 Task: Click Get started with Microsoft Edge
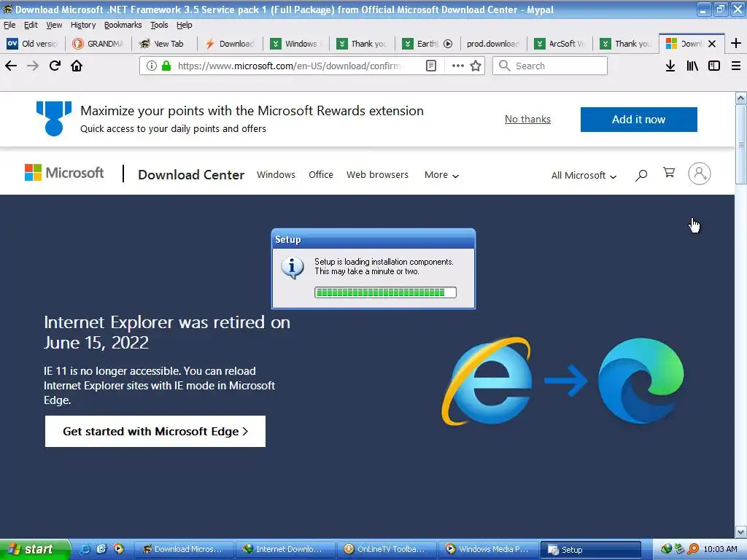click(x=155, y=432)
